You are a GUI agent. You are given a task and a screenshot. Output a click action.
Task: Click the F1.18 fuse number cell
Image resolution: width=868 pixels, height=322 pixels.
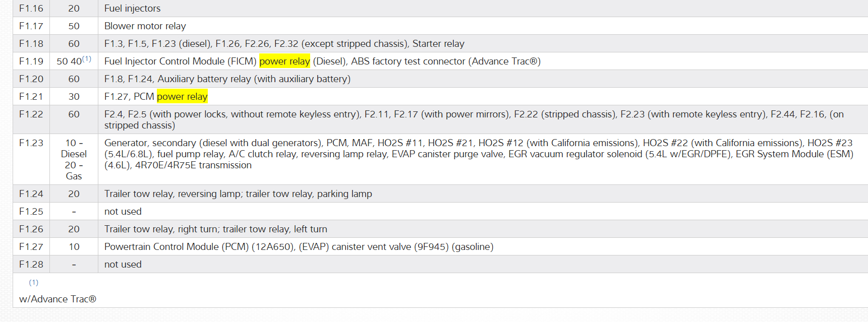click(31, 44)
